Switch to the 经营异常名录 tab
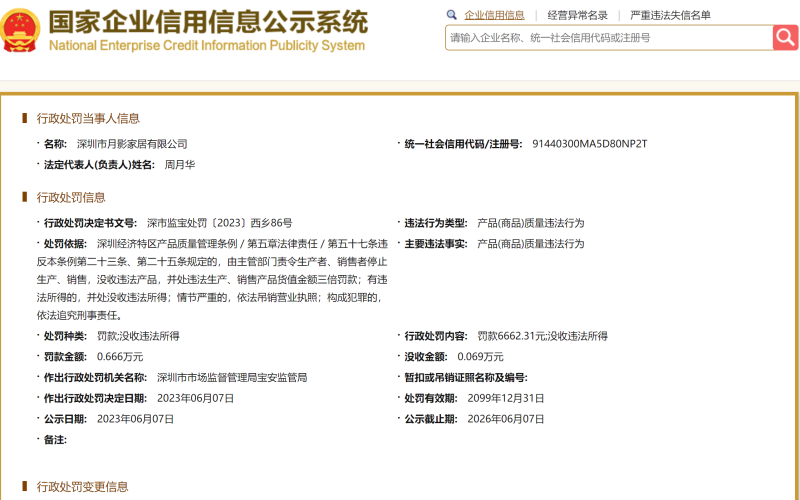Viewport: 800px width, 500px height. (578, 15)
